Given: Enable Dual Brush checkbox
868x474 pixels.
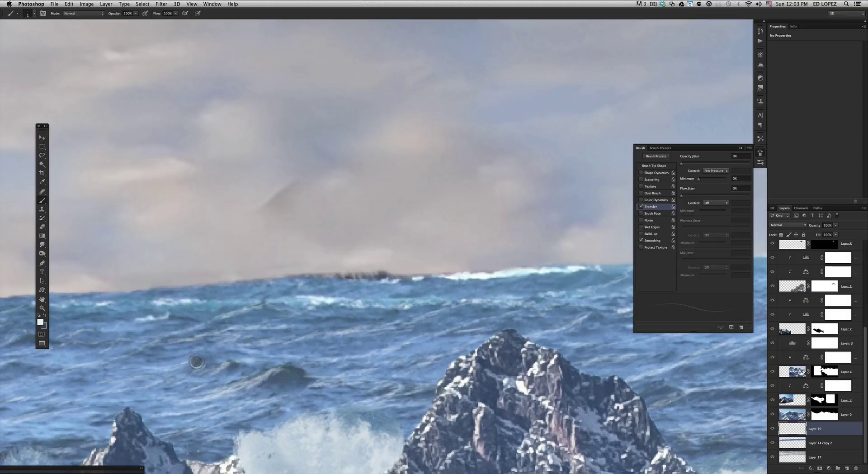Looking at the screenshot, I should point(641,193).
